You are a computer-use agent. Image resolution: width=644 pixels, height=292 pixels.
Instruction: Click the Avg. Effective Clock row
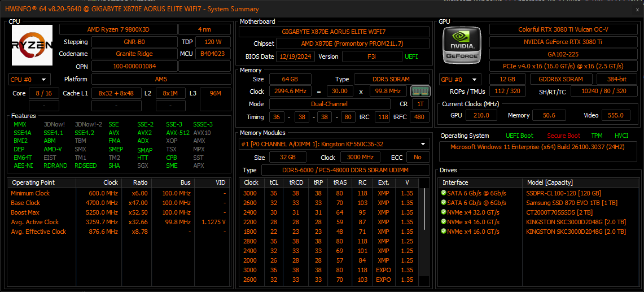click(119, 232)
